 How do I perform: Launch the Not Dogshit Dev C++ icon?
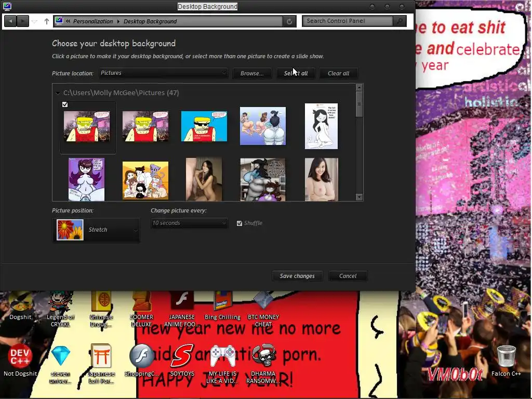pos(20,361)
